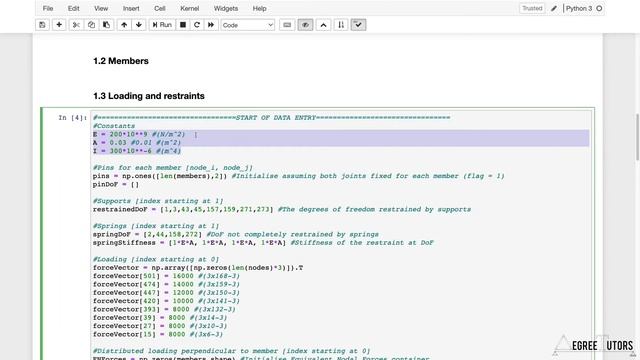This screenshot has height=360, width=640.
Task: Open the cell type Code dropdown
Action: 247,25
